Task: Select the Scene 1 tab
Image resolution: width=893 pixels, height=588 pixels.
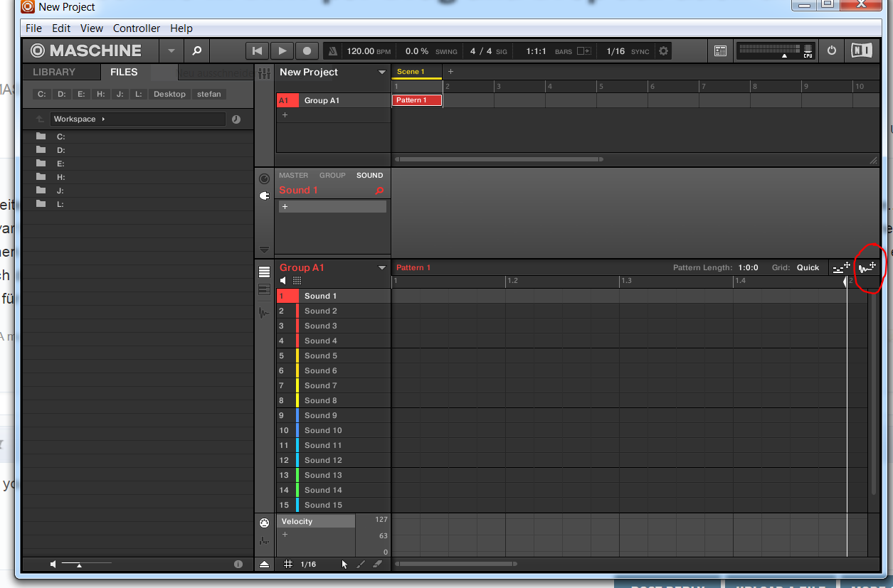Action: (417, 72)
